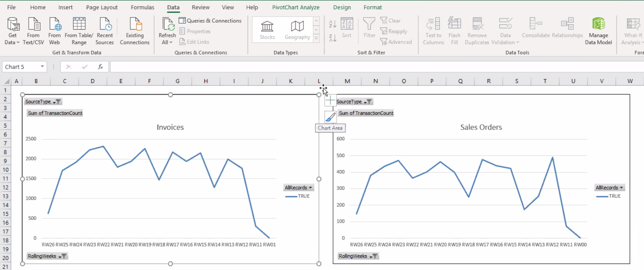Select row 10 header
Image resolution: width=644 pixels, height=270 pixels.
pyautogui.click(x=5, y=170)
